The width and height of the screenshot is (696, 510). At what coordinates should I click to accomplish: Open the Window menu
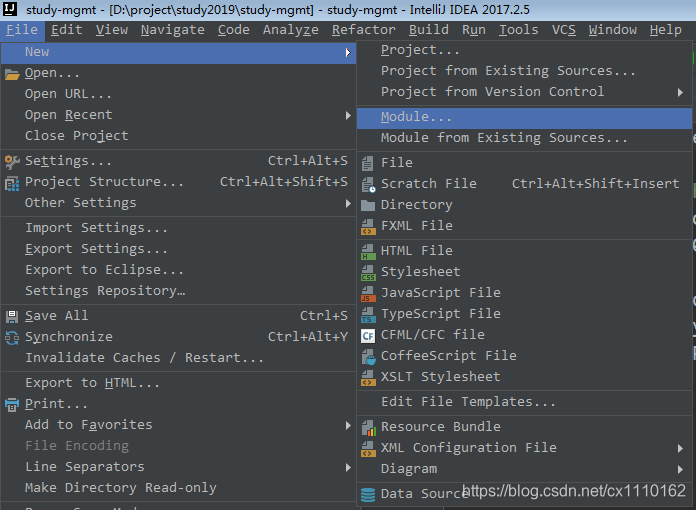tap(613, 30)
